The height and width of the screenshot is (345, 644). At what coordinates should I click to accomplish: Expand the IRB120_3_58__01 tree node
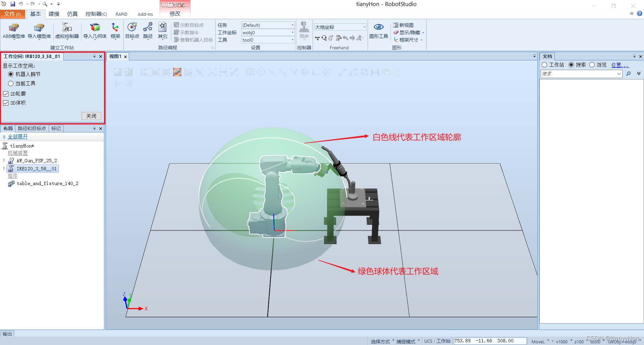pos(4,168)
